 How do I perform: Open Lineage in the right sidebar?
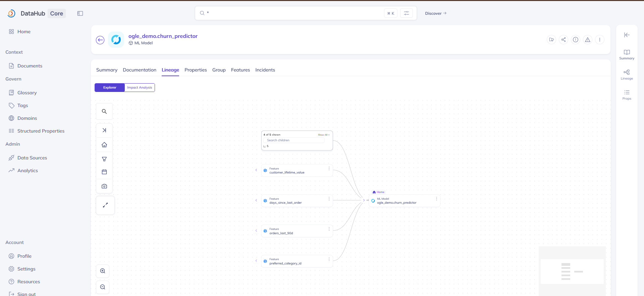coord(627,75)
